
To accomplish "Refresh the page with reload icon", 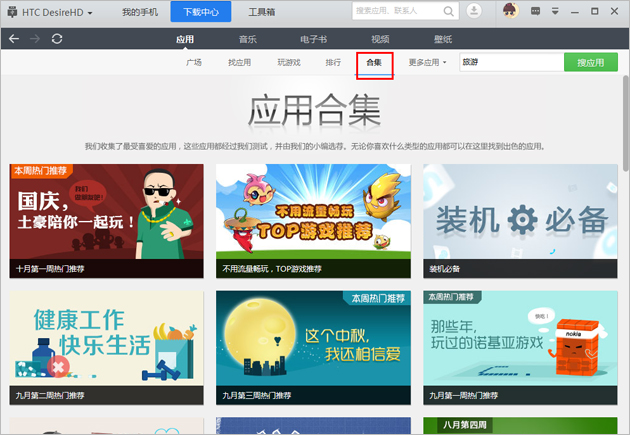I will pos(57,39).
